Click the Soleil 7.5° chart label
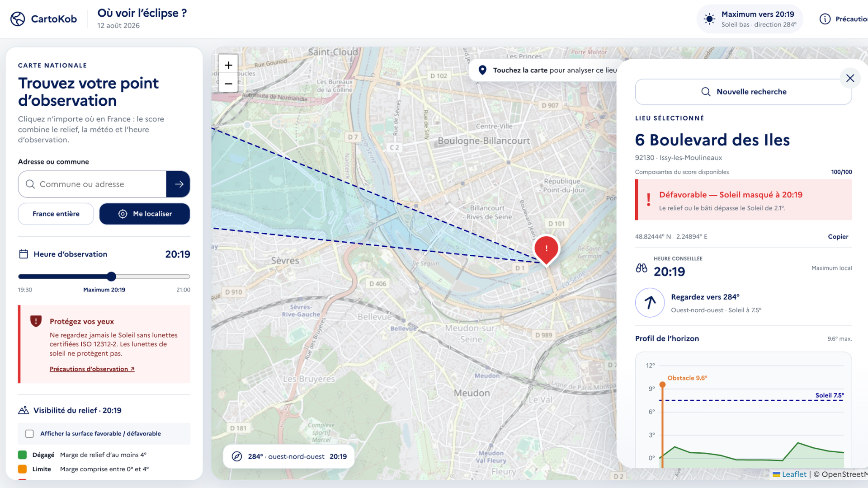 (x=830, y=395)
